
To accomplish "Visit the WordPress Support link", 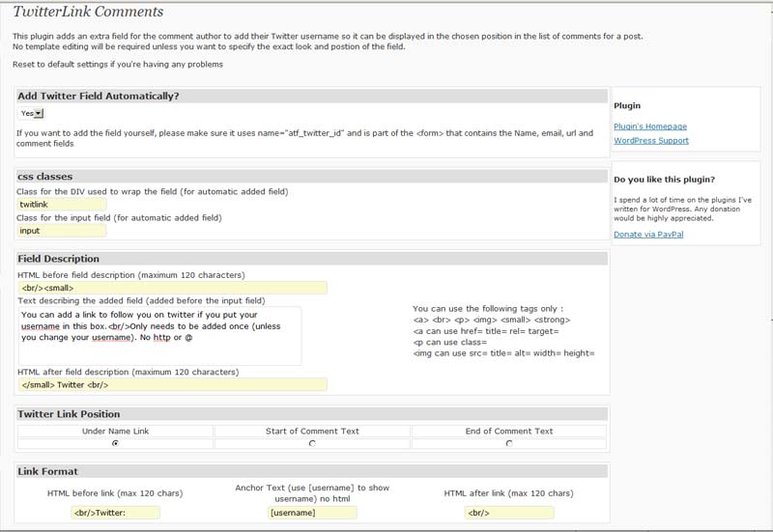I will tap(651, 141).
